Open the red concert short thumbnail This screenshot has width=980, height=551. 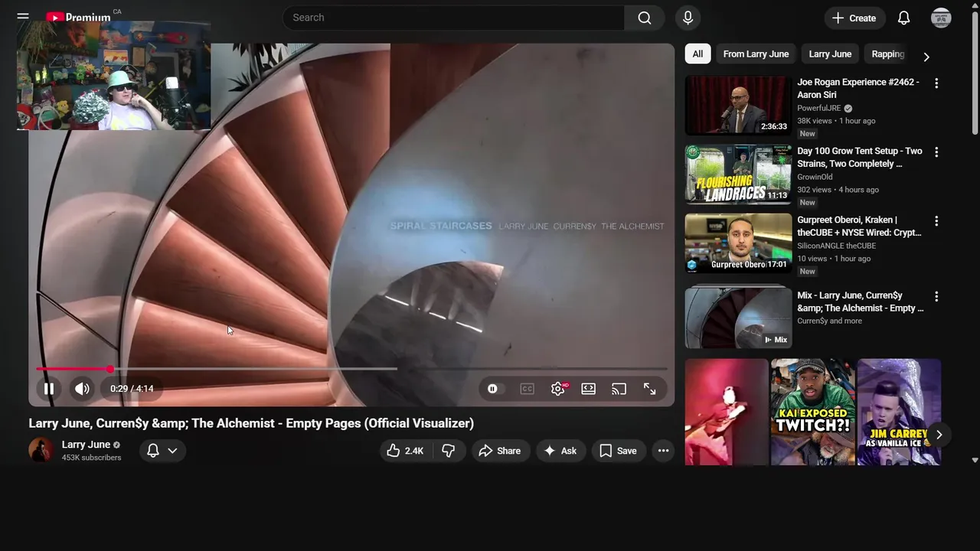coord(727,412)
